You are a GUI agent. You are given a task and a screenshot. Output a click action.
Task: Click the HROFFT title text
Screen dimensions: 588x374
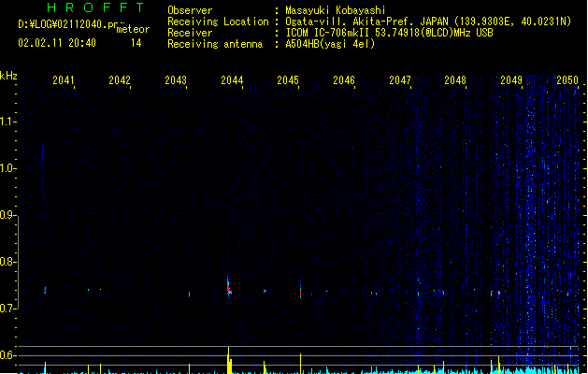[x=96, y=7]
